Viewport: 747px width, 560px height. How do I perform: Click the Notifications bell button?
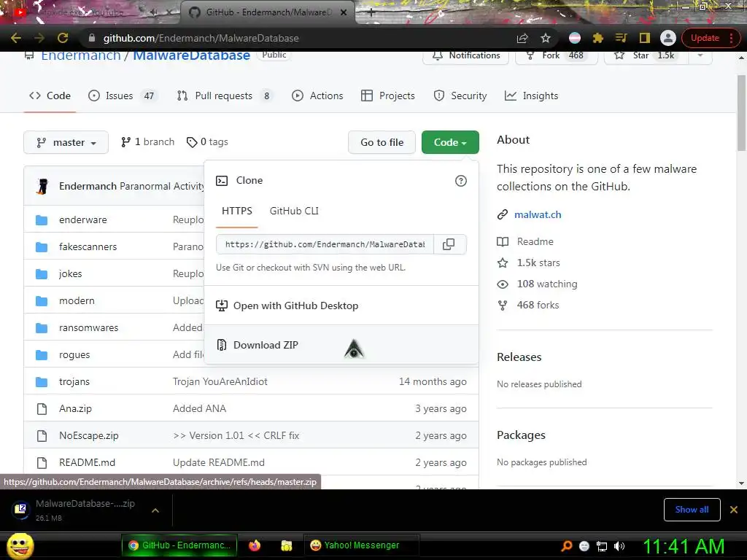pyautogui.click(x=466, y=55)
